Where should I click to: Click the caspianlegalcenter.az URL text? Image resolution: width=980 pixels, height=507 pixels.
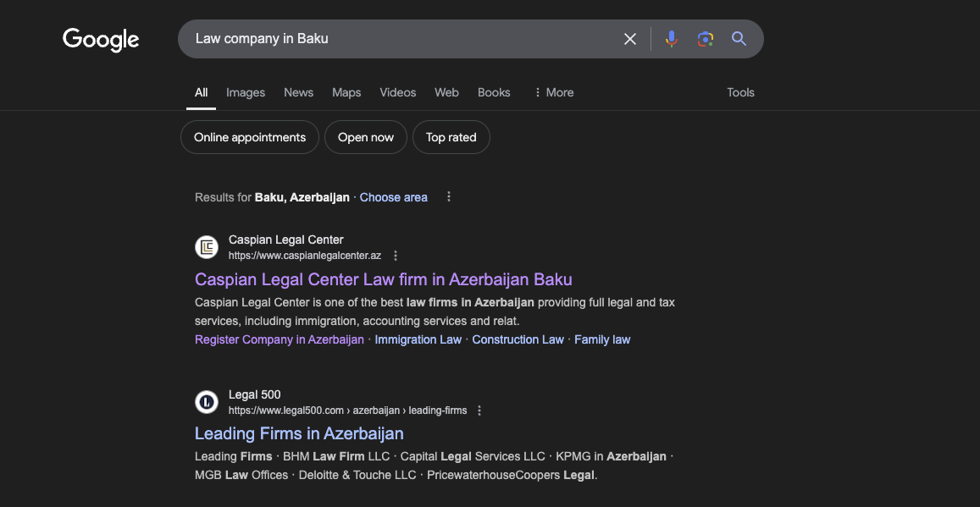point(305,256)
